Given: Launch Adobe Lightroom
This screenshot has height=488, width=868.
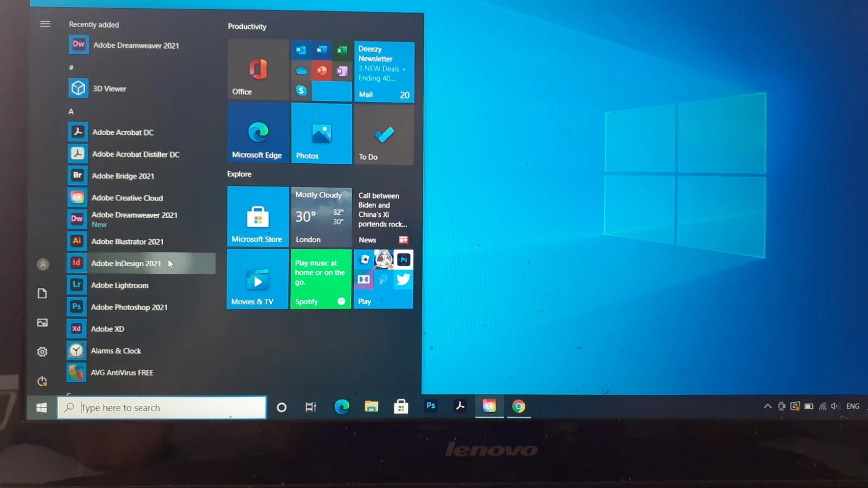Looking at the screenshot, I should point(141,285).
